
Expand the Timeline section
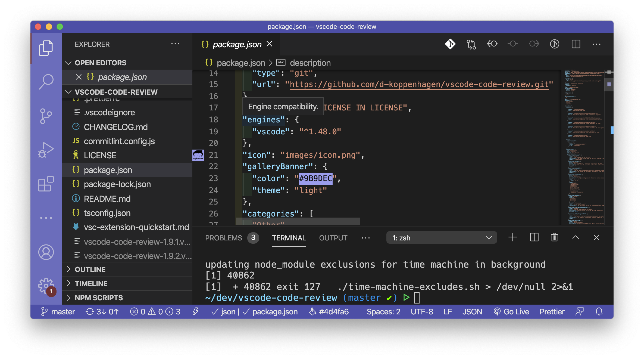[x=127, y=284]
